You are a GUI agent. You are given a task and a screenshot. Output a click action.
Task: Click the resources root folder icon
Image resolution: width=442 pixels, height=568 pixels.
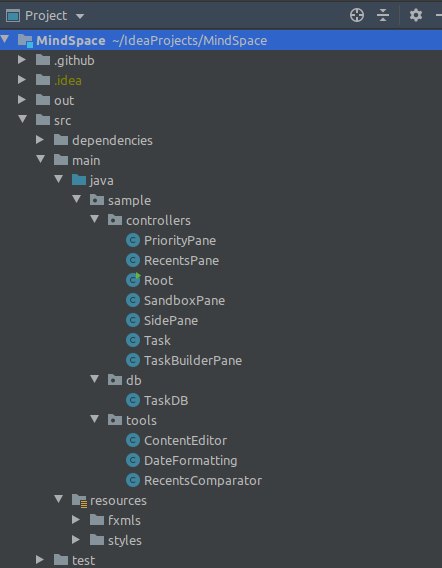click(79, 501)
